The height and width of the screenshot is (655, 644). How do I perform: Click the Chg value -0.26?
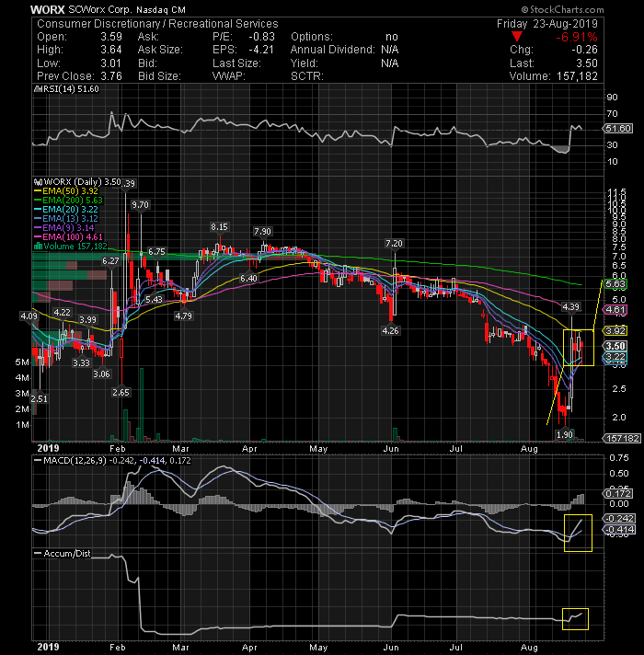[x=585, y=50]
